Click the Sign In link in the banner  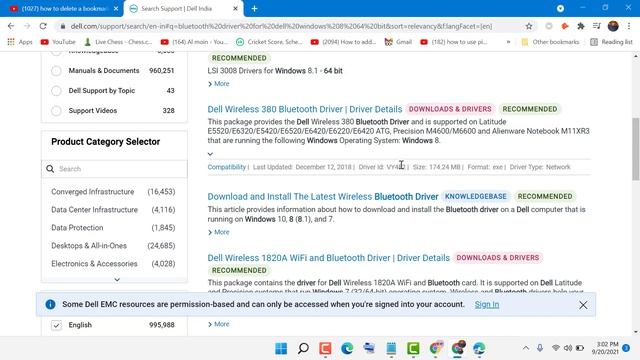click(x=487, y=304)
